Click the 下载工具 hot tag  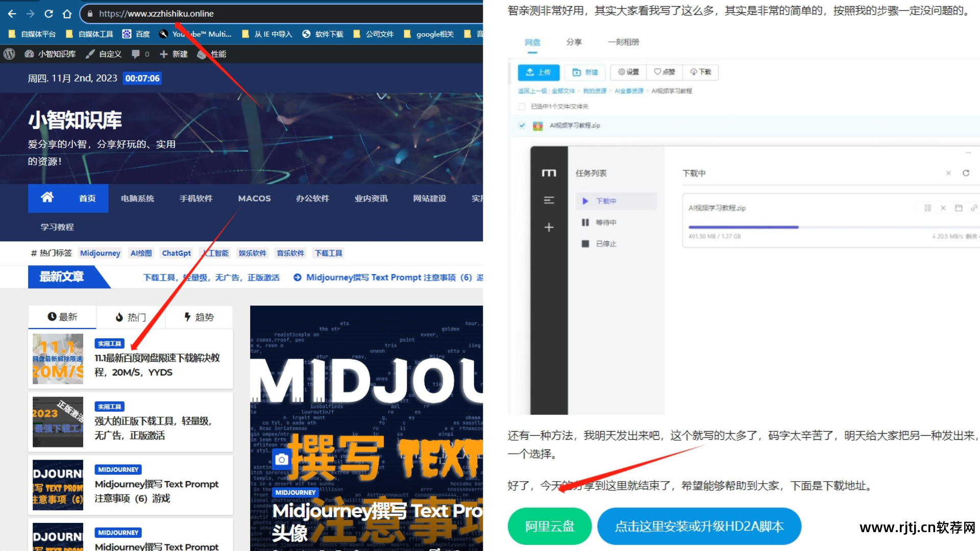[328, 253]
